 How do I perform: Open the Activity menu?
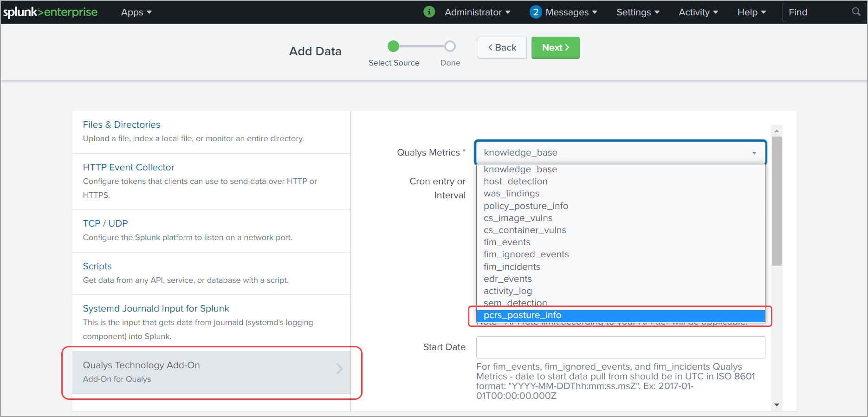pos(698,13)
